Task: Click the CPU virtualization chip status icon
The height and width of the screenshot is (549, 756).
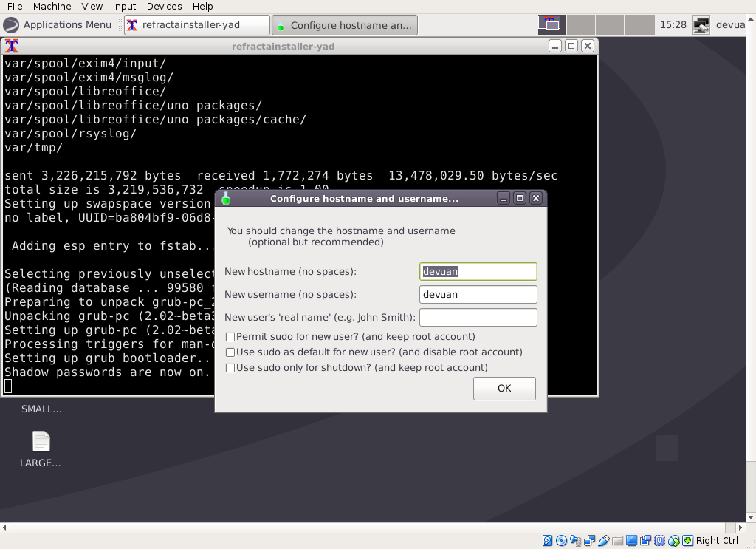Action: (659, 540)
